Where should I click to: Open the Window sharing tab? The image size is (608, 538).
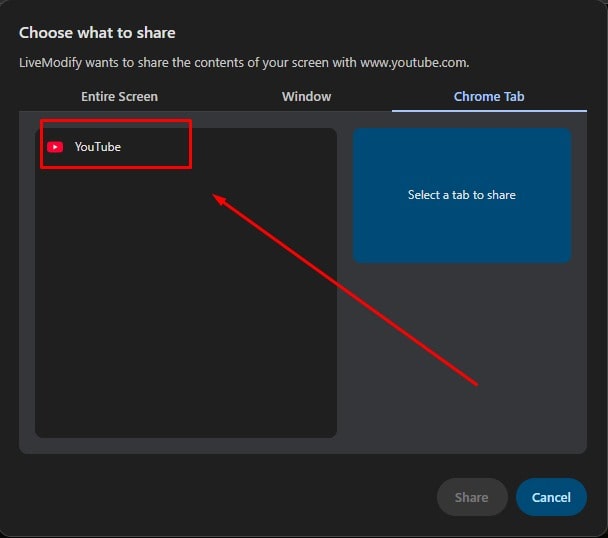[306, 97]
